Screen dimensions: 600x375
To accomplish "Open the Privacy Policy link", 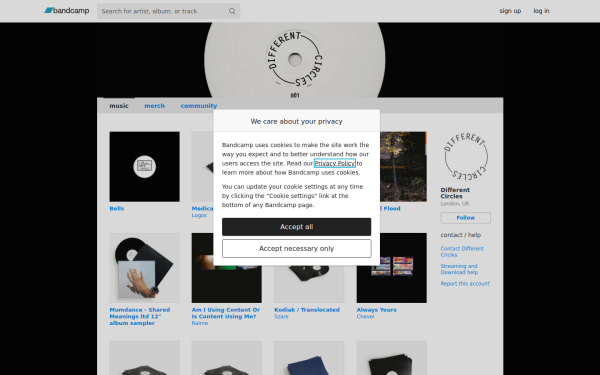I will (x=335, y=163).
